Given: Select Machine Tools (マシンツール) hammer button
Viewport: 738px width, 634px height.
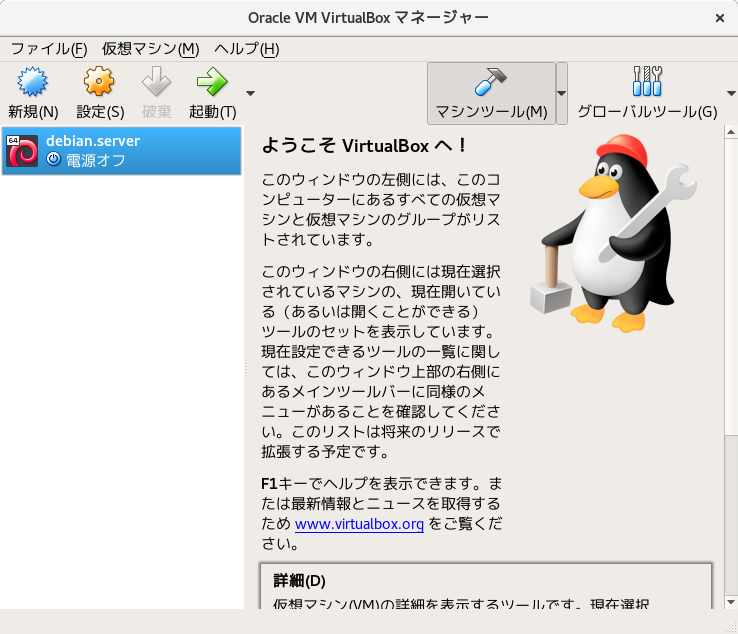Looking at the screenshot, I should coord(491,94).
